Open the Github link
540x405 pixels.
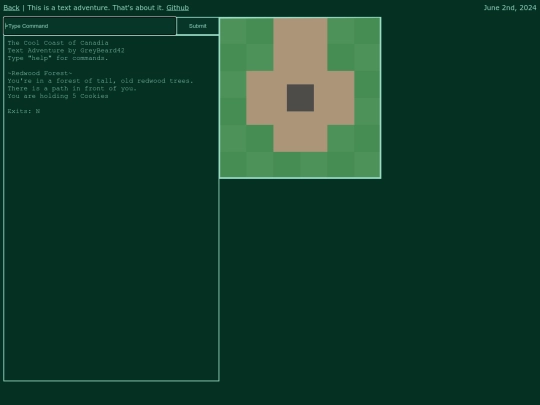tap(177, 8)
